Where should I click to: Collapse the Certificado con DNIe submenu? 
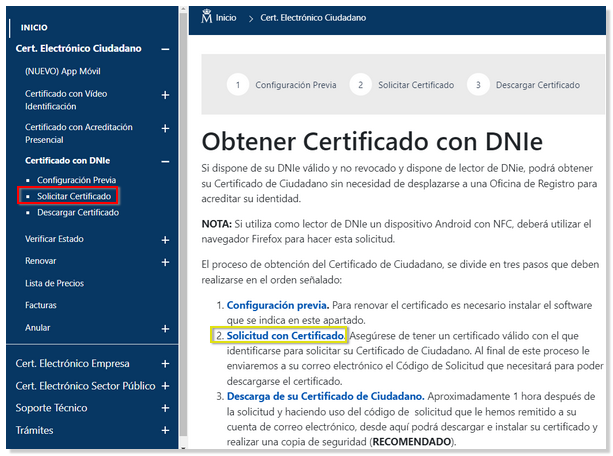coord(165,160)
